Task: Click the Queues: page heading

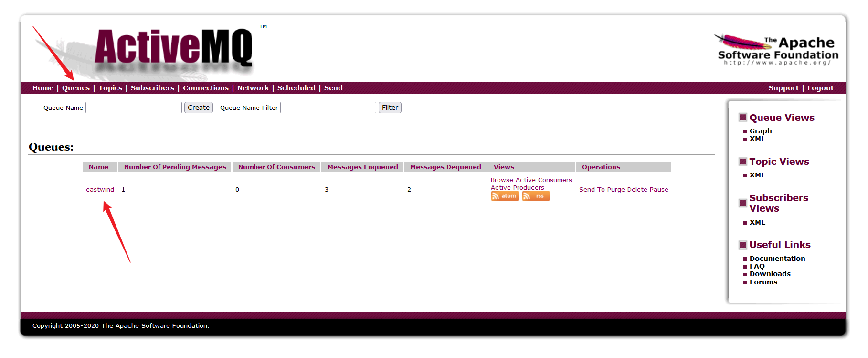Action: tap(51, 147)
